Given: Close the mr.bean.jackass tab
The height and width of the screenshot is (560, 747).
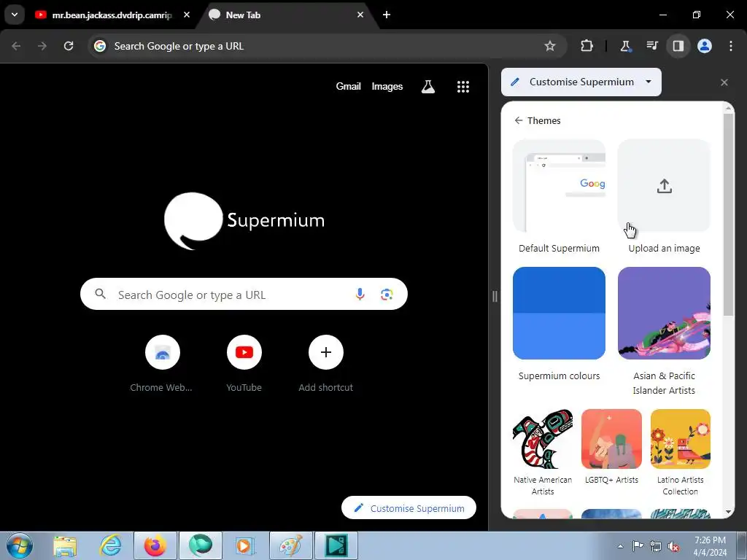Looking at the screenshot, I should (x=187, y=15).
